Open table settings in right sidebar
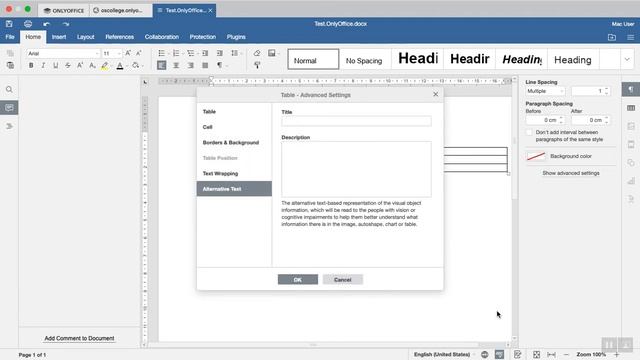 (631, 108)
